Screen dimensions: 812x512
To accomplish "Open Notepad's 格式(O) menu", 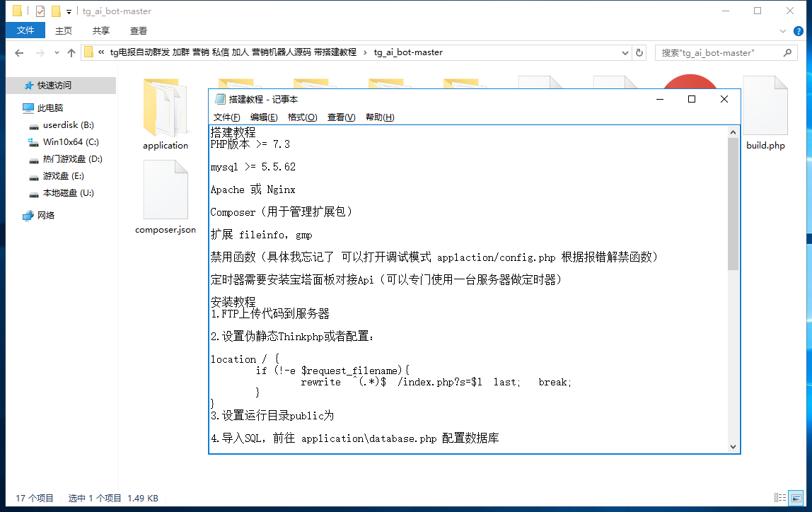I will [302, 117].
